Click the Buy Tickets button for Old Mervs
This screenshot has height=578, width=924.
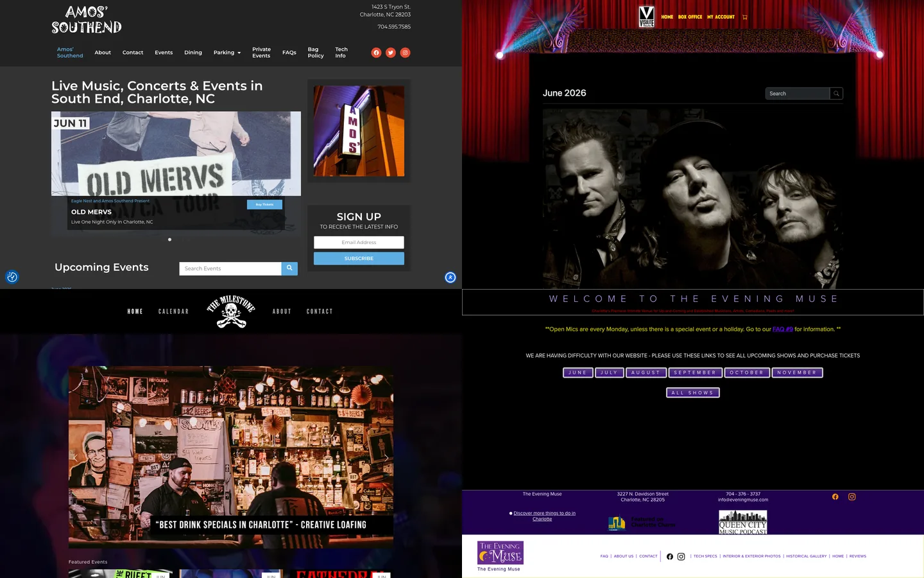(x=264, y=204)
